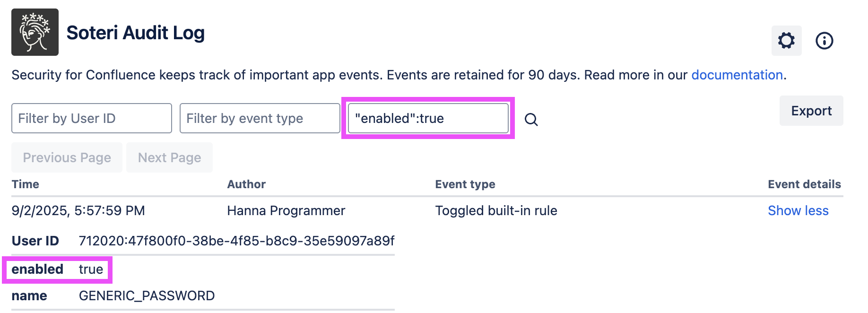Click the magnifying glass search icon
The image size is (868, 313).
531,120
